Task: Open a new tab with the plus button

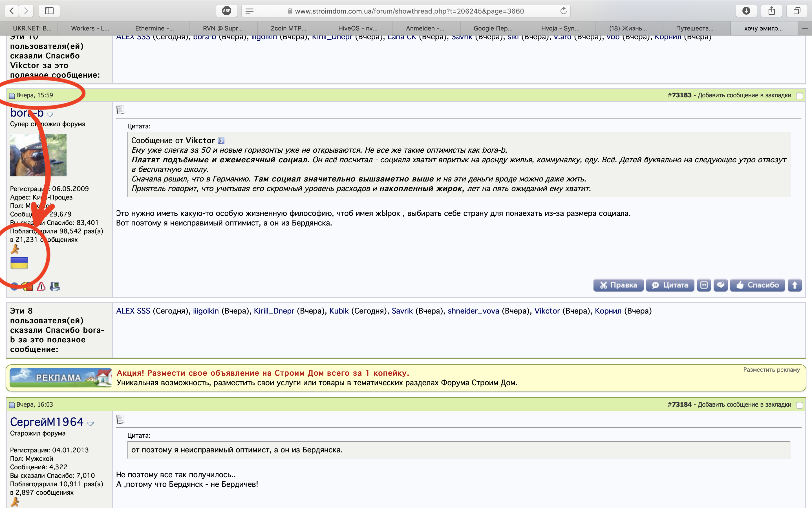Action: (805, 29)
